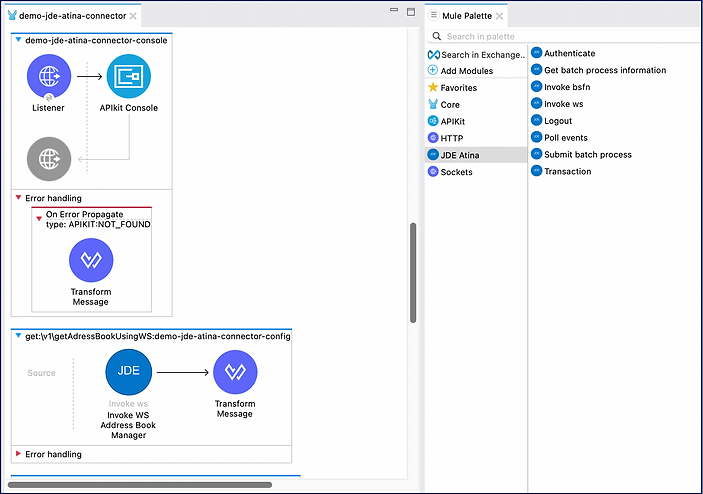Click the Source placeholder in getAdressBookUsingWS flow
703x494 pixels.
[x=41, y=373]
